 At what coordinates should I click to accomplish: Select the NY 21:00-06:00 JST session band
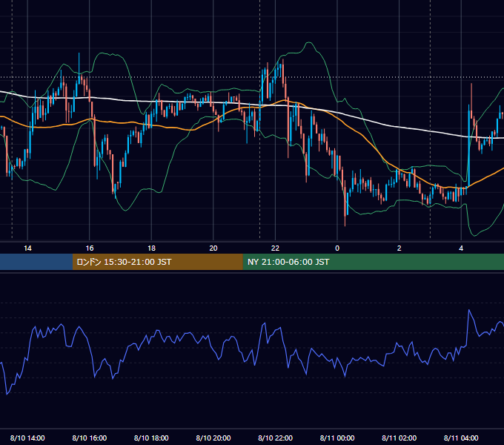coord(373,262)
